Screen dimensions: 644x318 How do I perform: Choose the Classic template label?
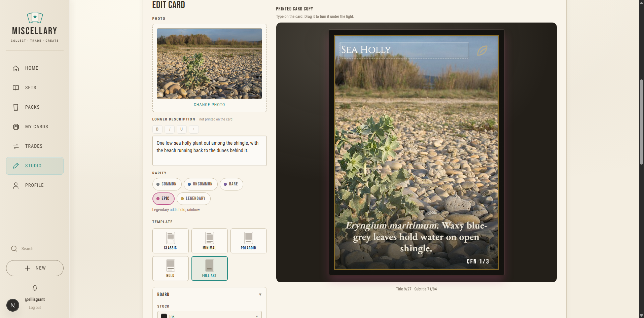coord(170,248)
